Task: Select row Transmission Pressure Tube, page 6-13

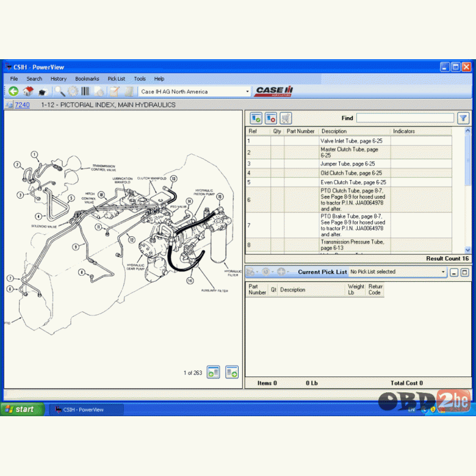Action: coord(348,245)
